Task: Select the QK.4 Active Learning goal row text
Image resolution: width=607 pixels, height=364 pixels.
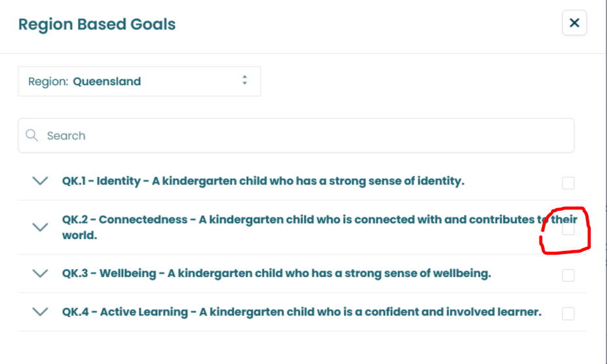Action: [302, 312]
